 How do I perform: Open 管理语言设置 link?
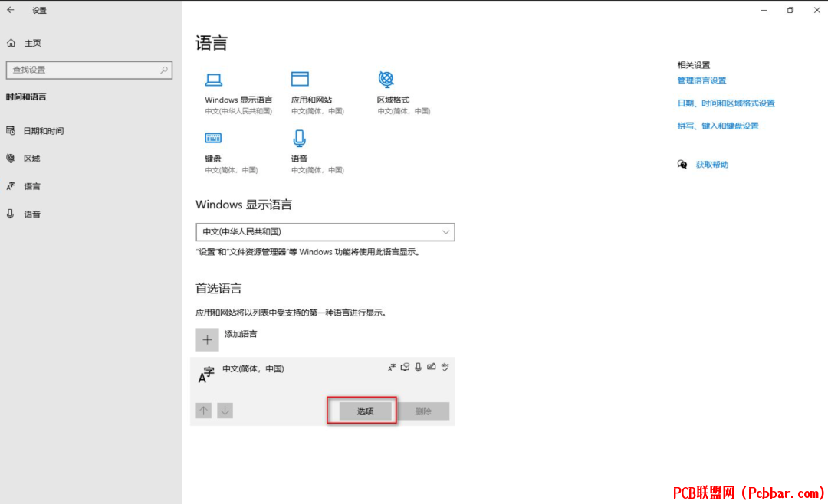coord(701,80)
